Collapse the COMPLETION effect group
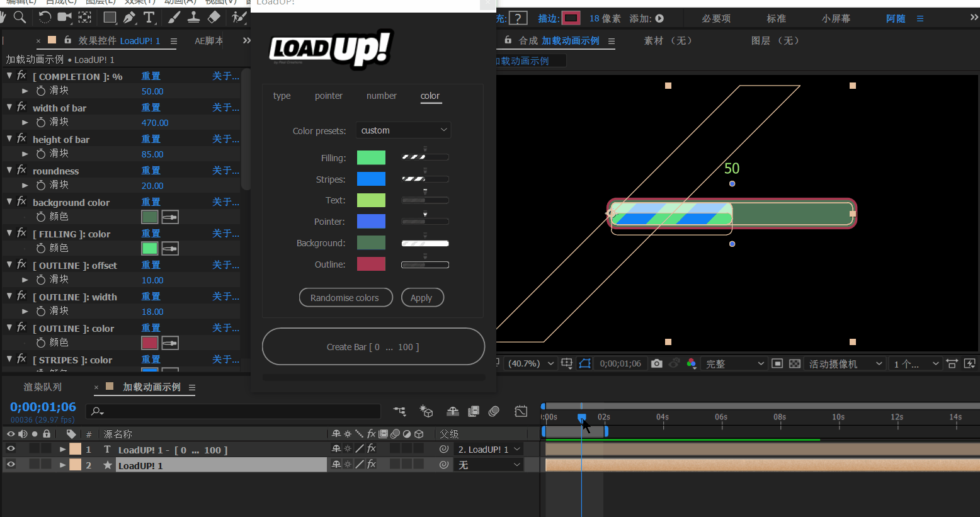This screenshot has width=980, height=517. pos(9,76)
